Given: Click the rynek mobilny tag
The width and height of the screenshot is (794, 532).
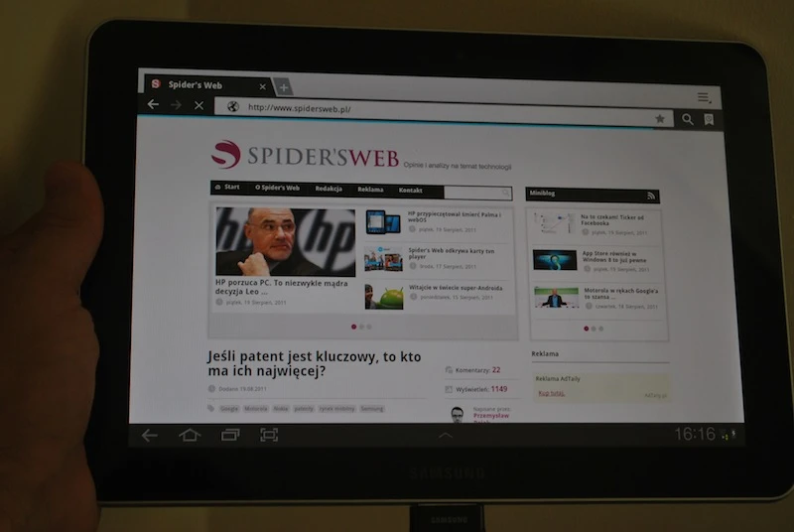Looking at the screenshot, I should pyautogui.click(x=336, y=409).
